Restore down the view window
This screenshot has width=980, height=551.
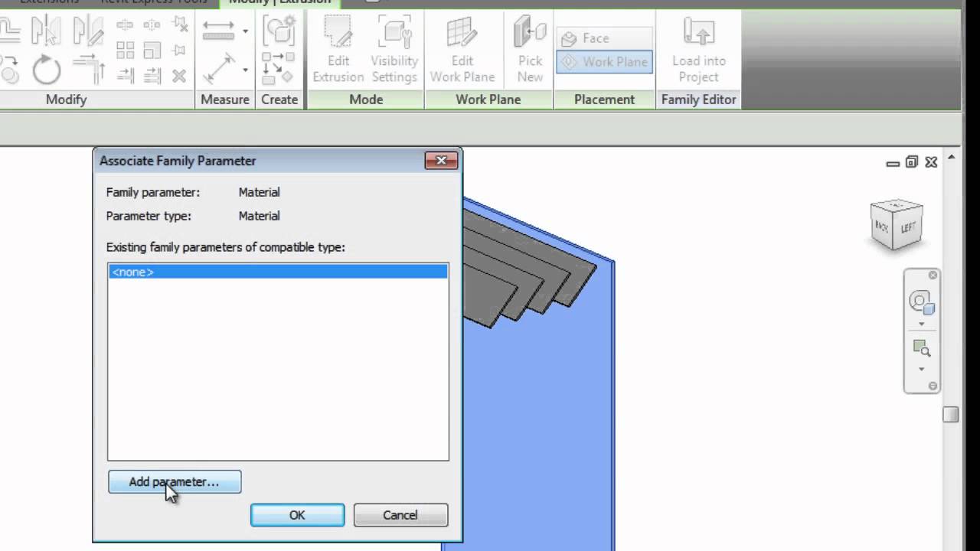(x=911, y=162)
